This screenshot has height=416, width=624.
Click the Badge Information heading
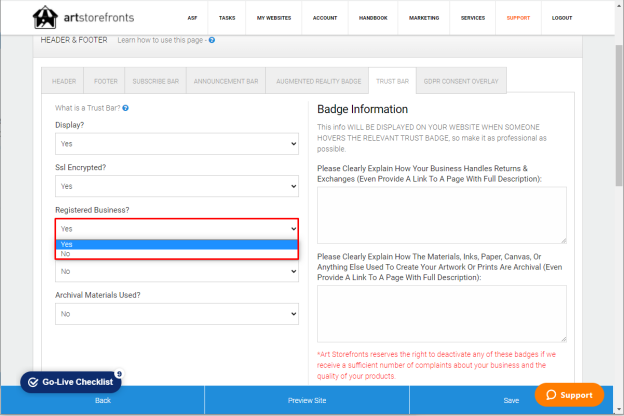pos(362,109)
